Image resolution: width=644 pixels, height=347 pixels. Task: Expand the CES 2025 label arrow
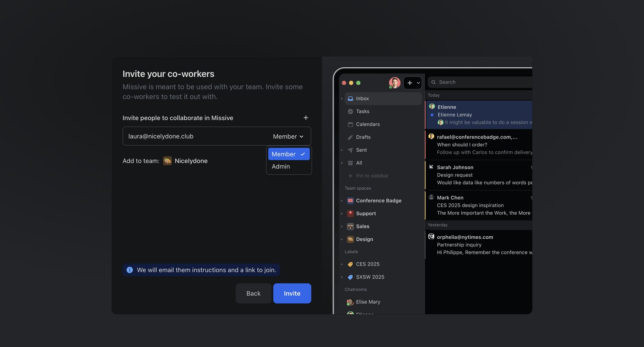tap(342, 264)
